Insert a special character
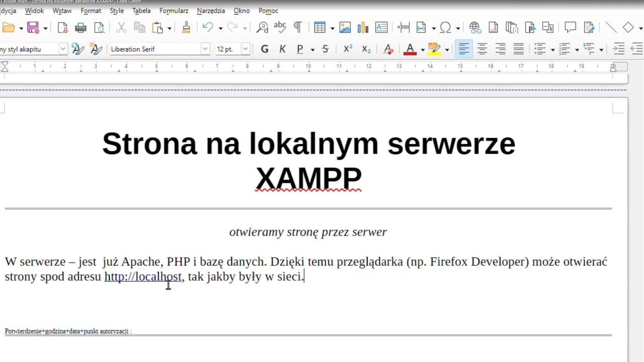The image size is (644, 362). [445, 28]
